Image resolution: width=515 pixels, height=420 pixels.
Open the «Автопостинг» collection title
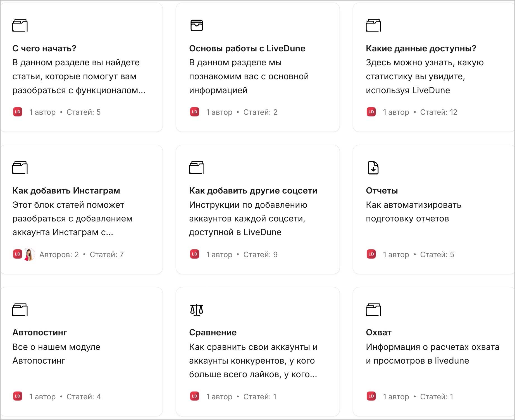(x=40, y=332)
